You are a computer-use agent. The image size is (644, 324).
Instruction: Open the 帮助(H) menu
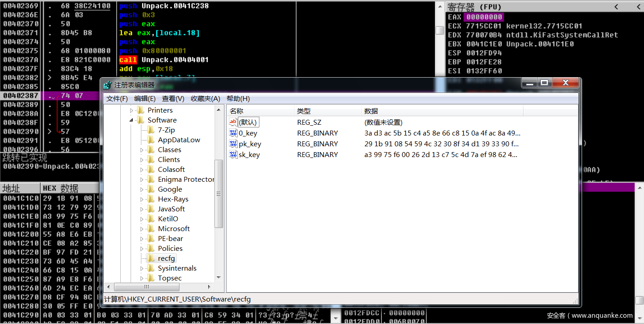click(238, 99)
